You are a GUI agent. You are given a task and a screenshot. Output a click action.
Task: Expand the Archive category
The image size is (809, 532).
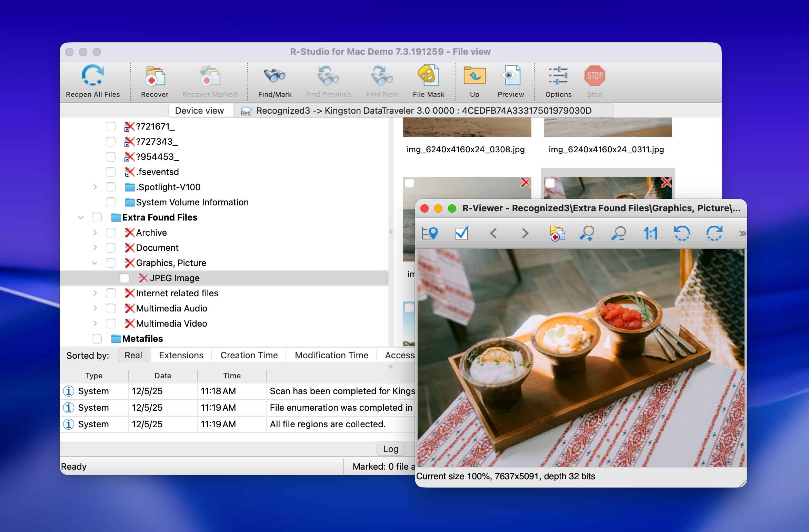[95, 233]
